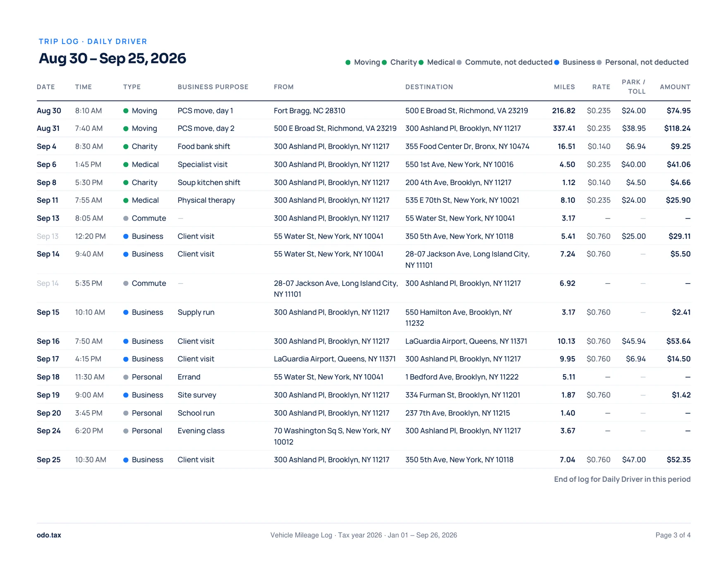Click '70 Washington Sq S' origin cell
728x563 pixels.
[x=332, y=436]
